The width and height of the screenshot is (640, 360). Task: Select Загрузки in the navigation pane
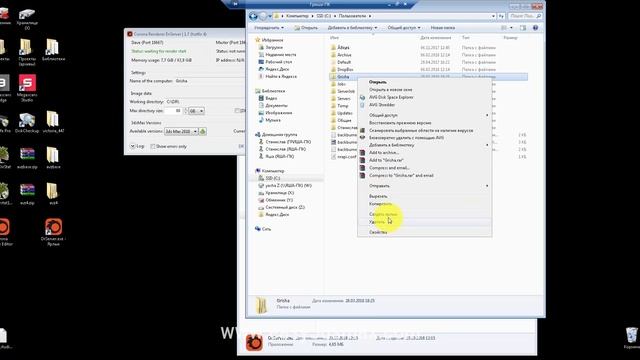pos(274,47)
